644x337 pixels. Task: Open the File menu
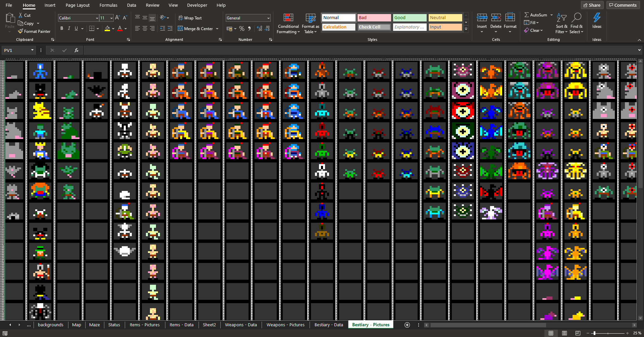9,5
